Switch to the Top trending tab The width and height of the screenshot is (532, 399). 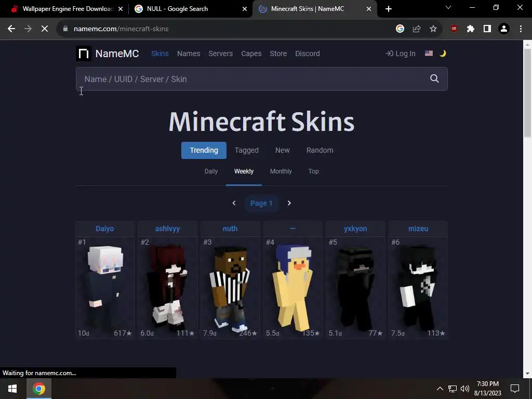313,171
